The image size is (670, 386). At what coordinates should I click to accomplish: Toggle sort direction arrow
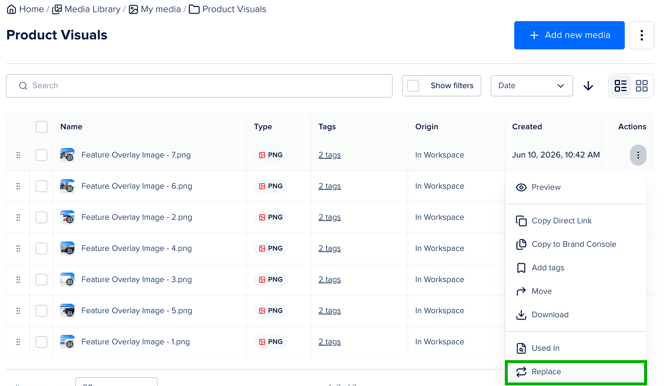[x=588, y=86]
